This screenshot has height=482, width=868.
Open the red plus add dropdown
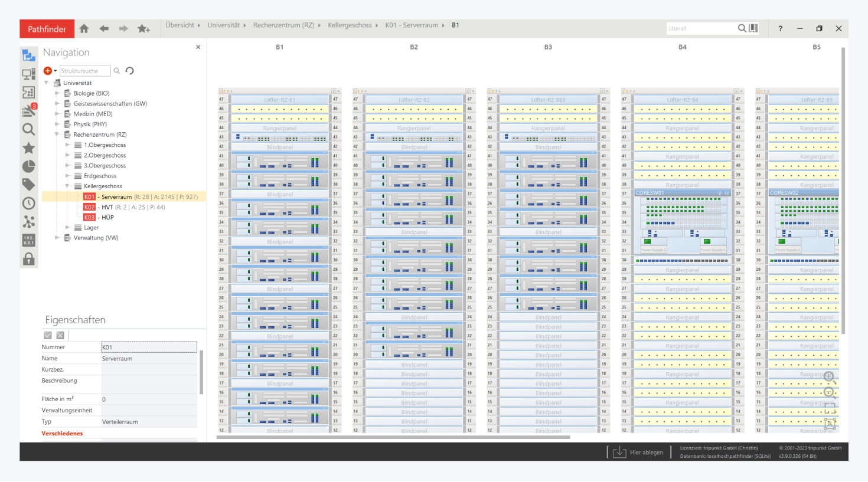click(50, 71)
